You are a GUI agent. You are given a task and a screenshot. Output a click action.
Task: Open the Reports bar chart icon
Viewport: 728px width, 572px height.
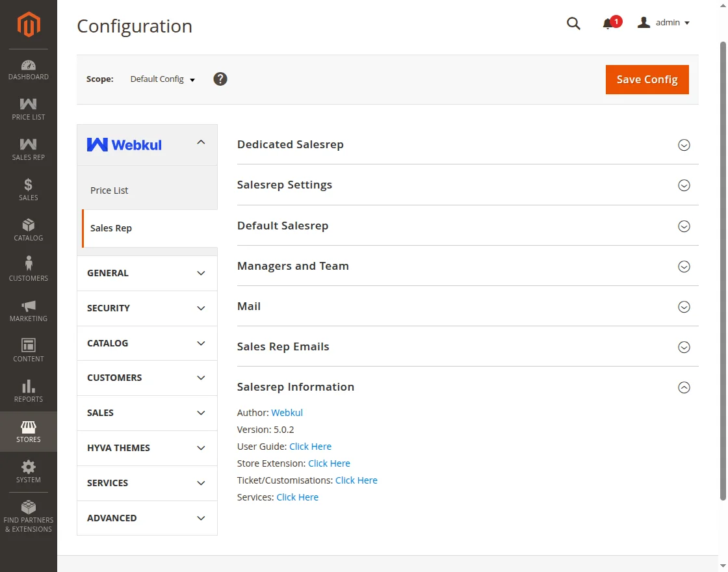click(29, 391)
